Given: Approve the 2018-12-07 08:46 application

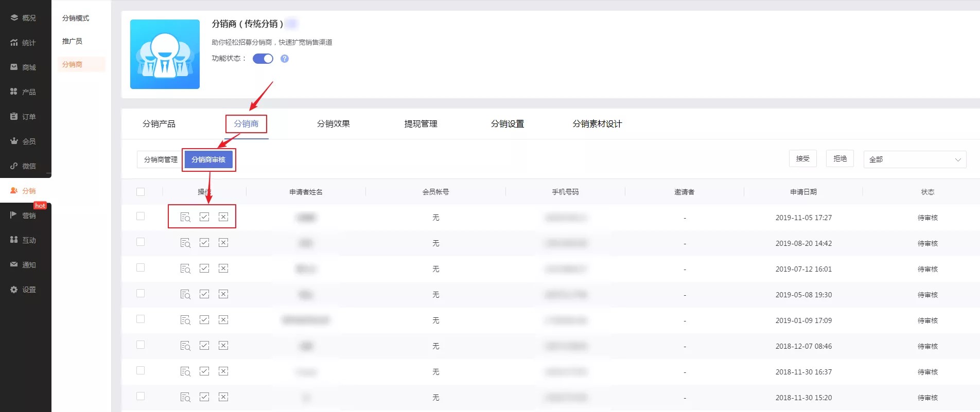Looking at the screenshot, I should [204, 345].
